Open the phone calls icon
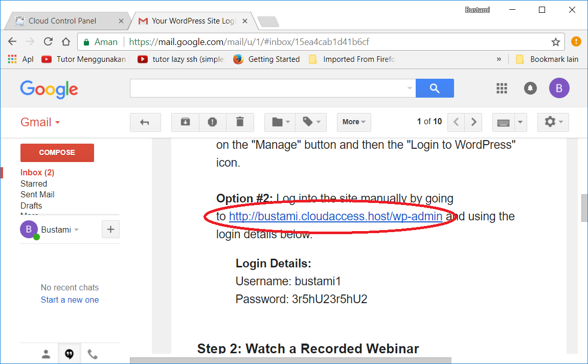 tap(93, 354)
